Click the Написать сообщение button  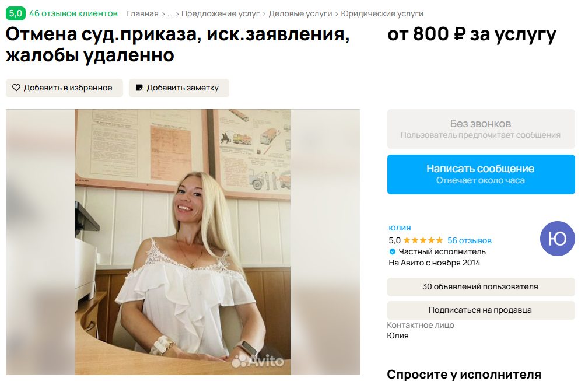tap(481, 174)
